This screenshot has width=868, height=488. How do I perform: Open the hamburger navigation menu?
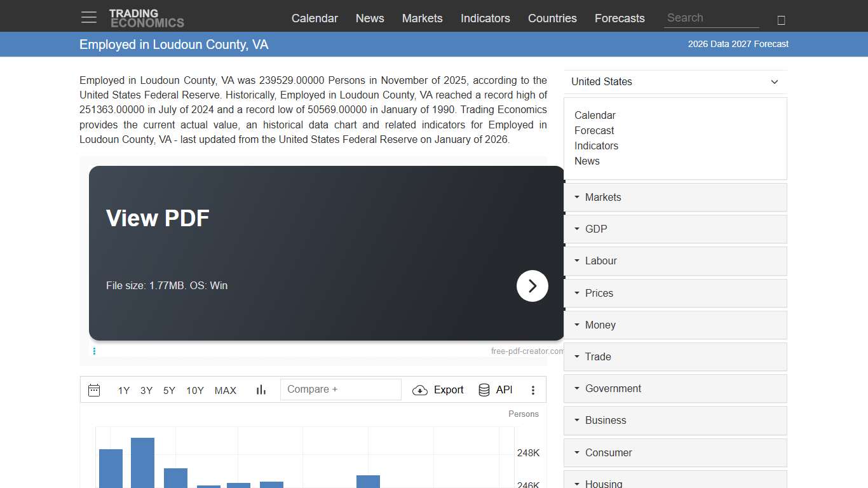[89, 18]
